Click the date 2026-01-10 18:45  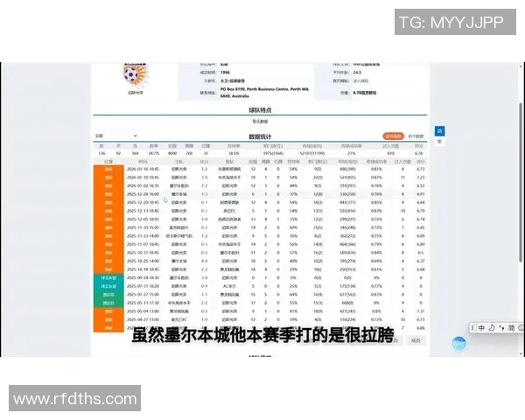click(x=143, y=178)
